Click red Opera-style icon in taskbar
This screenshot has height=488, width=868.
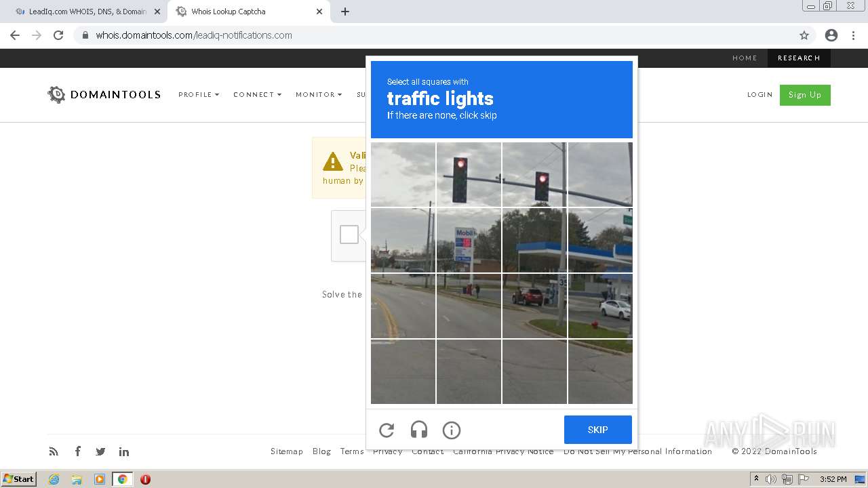(x=145, y=479)
